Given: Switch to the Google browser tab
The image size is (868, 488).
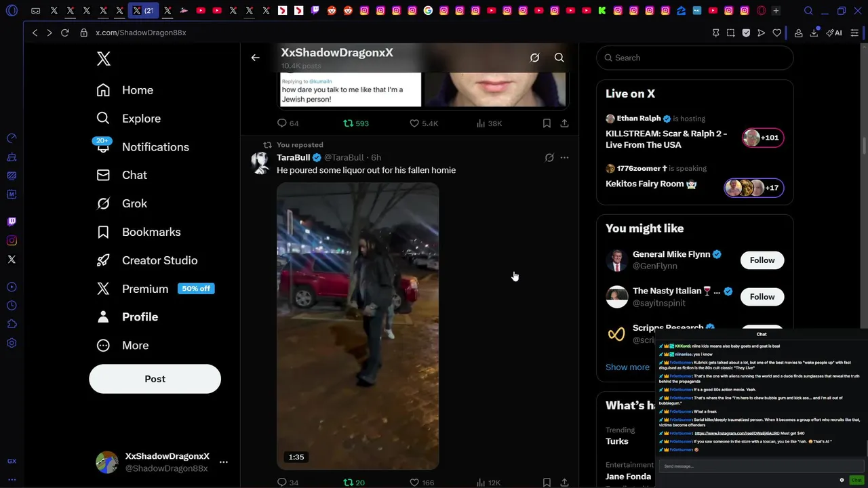Looking at the screenshot, I should click(428, 11).
